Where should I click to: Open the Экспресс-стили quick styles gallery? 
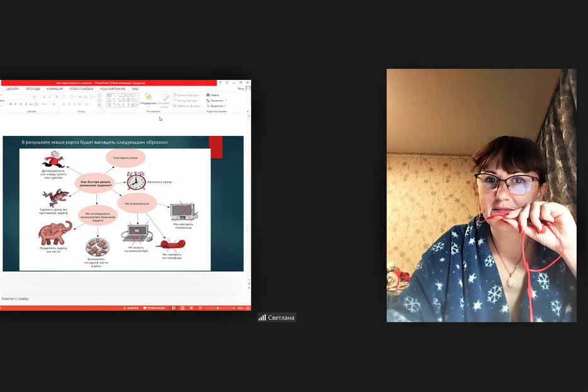pos(165,100)
